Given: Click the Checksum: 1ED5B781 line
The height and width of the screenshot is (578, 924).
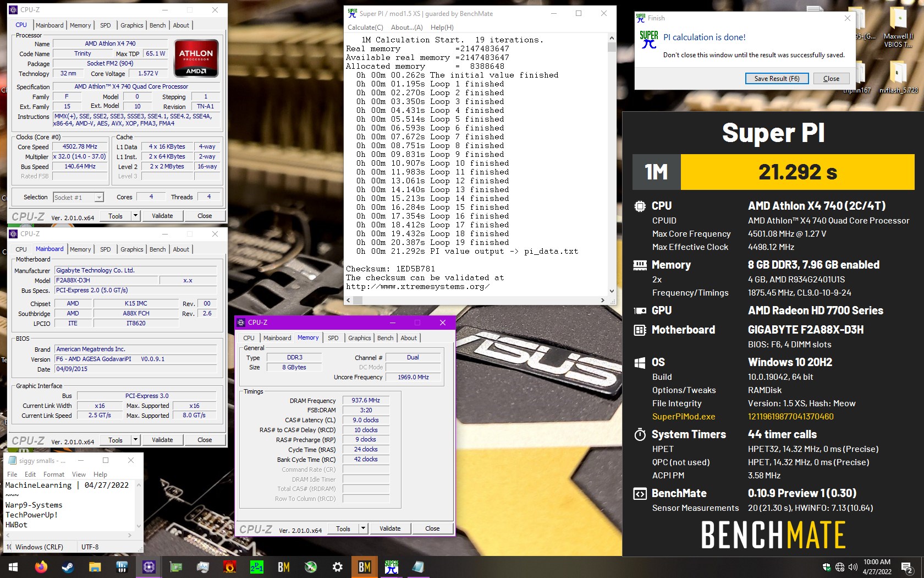Looking at the screenshot, I should pos(390,269).
